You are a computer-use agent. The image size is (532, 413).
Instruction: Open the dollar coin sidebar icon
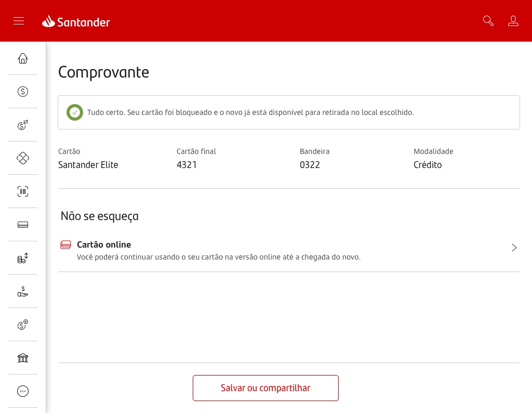click(23, 92)
